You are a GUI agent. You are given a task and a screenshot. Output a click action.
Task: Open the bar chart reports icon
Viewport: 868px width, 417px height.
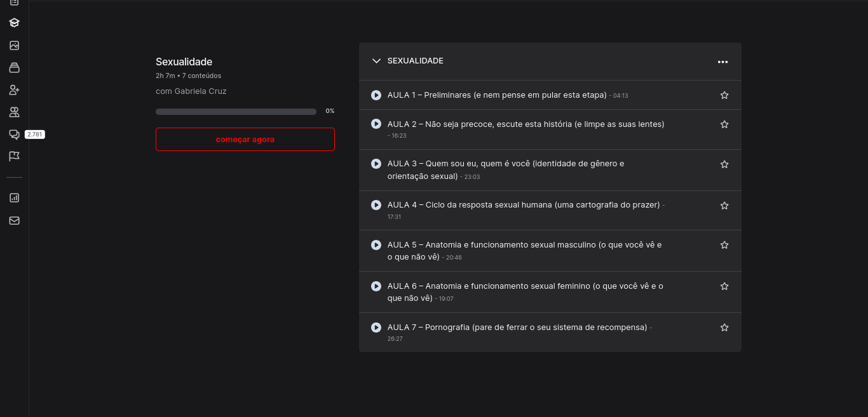tap(14, 198)
